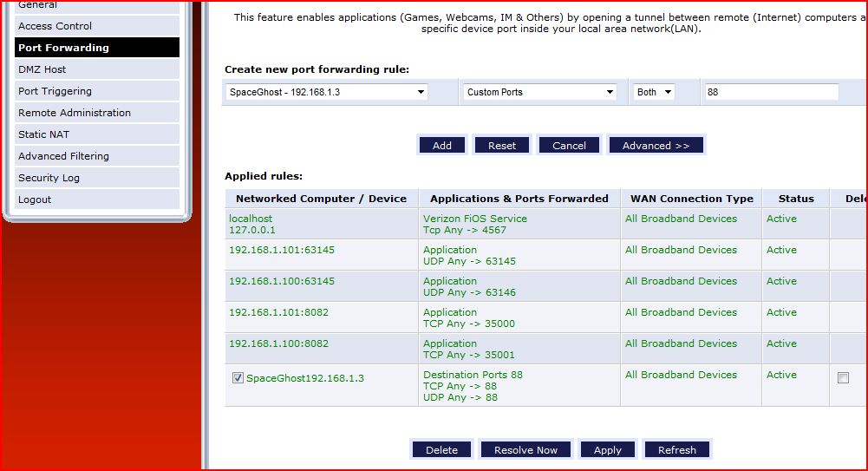Click Active status in SpaceGhost row
The height and width of the screenshot is (471, 868).
tap(781, 375)
